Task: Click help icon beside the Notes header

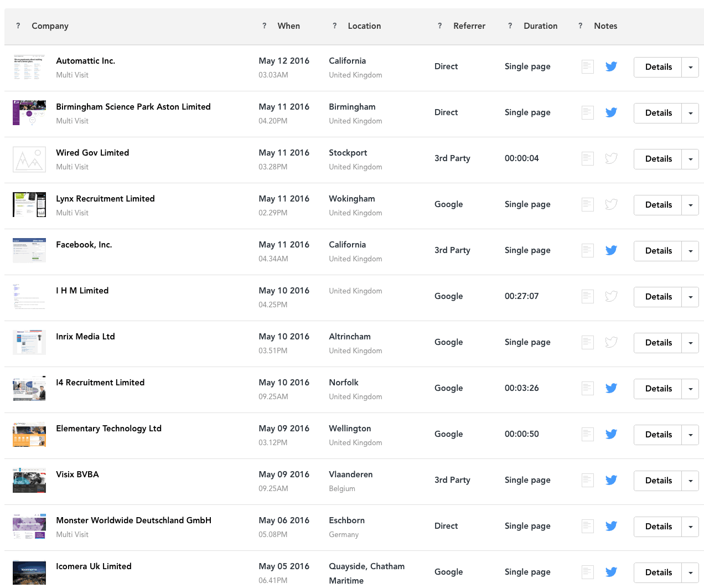Action: 581,26
